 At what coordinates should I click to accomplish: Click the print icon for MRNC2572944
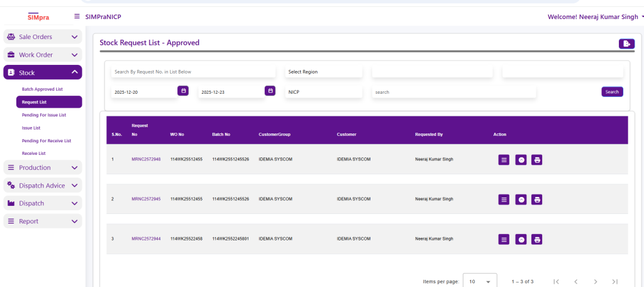(536, 240)
